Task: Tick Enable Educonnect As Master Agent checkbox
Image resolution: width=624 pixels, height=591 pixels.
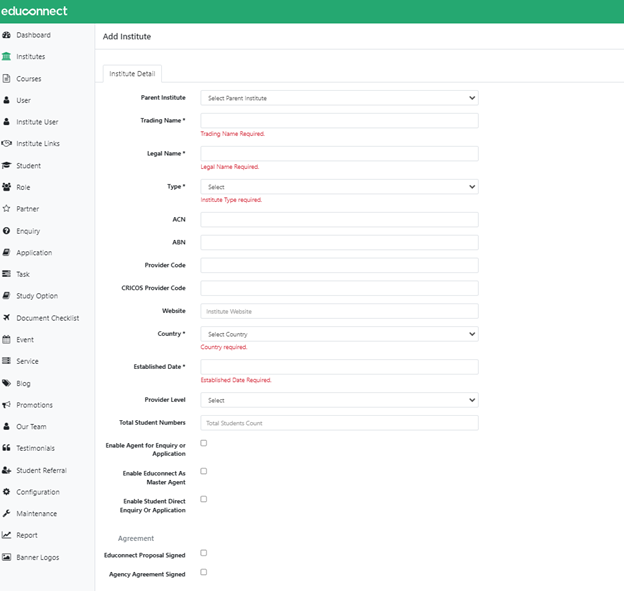Action: [204, 471]
